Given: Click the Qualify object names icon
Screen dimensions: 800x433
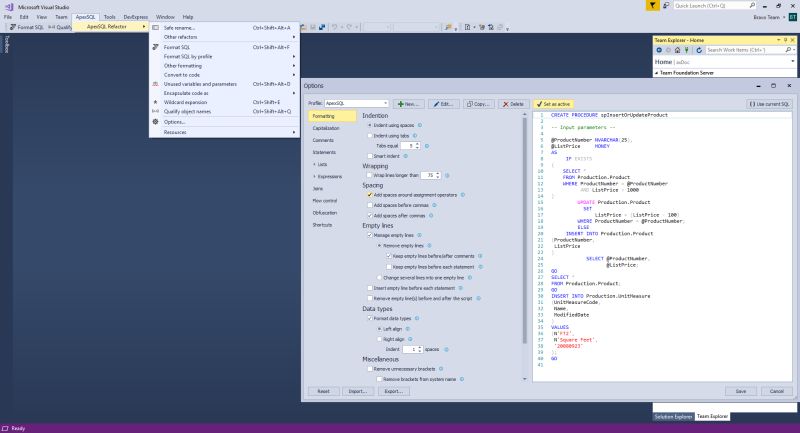Looking at the screenshot, I should pyautogui.click(x=156, y=111).
